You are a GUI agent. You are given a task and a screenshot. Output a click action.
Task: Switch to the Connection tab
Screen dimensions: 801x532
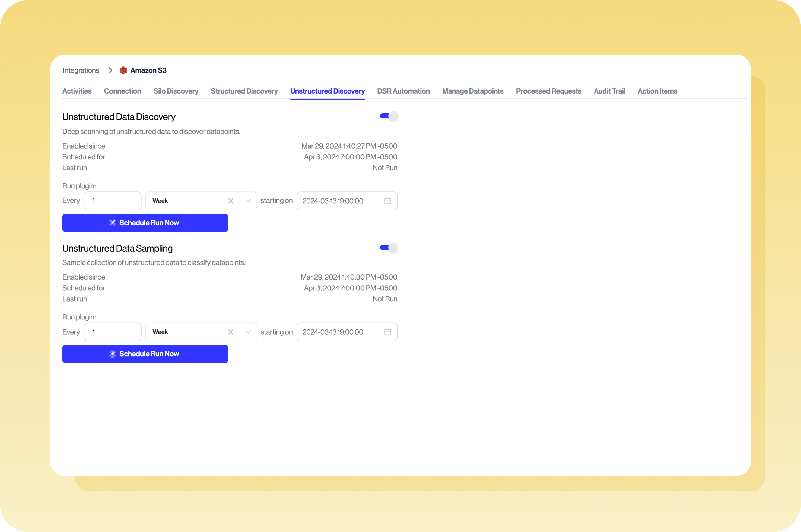(x=123, y=91)
